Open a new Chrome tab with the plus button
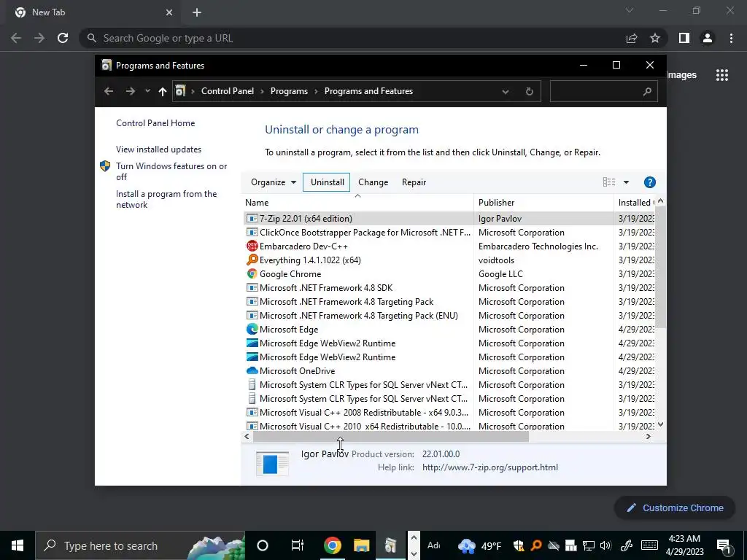The height and width of the screenshot is (560, 747). coord(197,13)
